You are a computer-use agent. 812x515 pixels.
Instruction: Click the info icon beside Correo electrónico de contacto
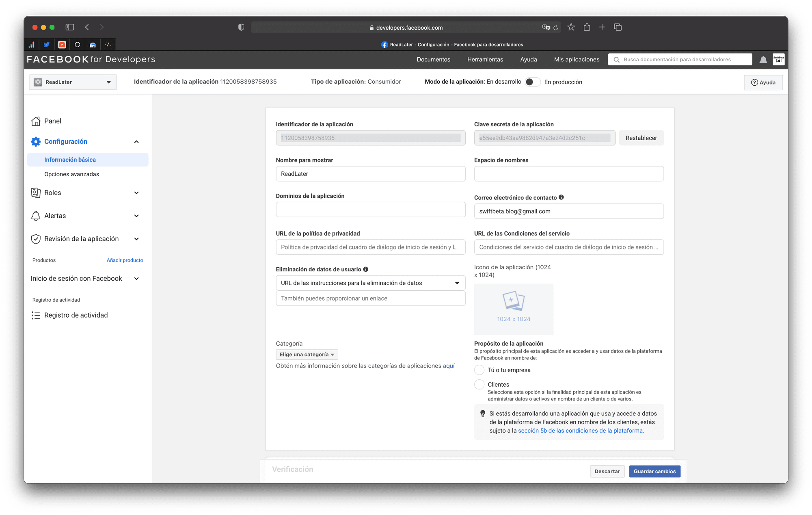click(561, 197)
